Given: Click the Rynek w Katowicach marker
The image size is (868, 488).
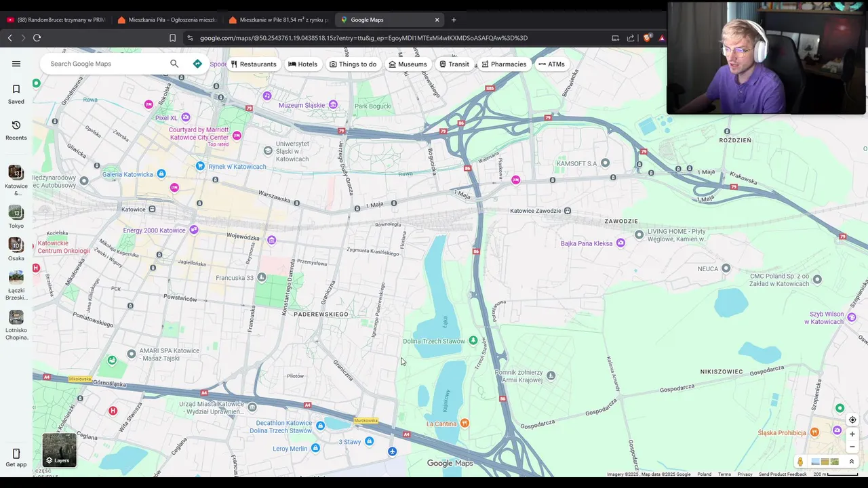Looking at the screenshot, I should pos(200,166).
